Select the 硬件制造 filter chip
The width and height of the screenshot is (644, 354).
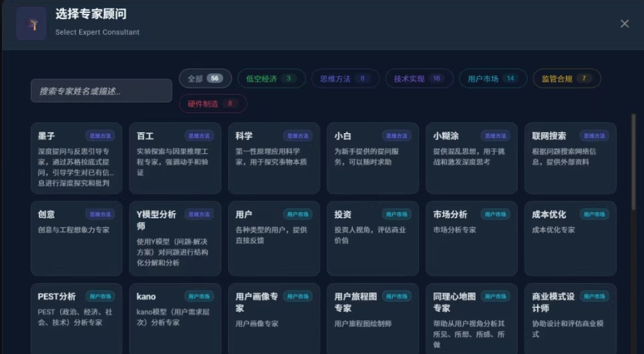pos(212,103)
